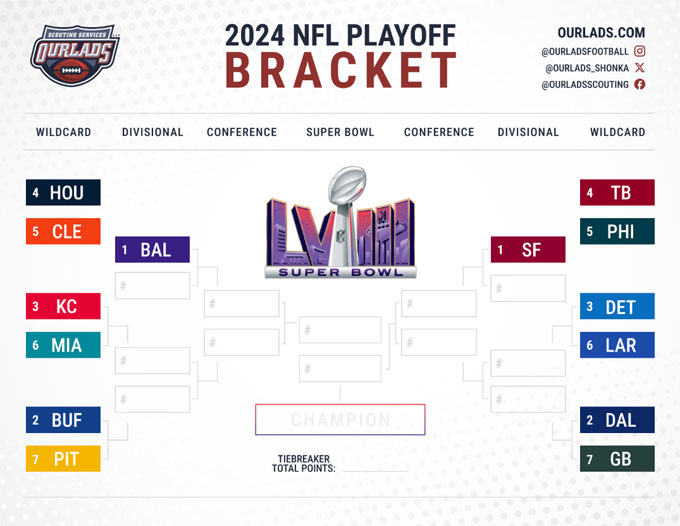Pick the KC team box

click(63, 306)
